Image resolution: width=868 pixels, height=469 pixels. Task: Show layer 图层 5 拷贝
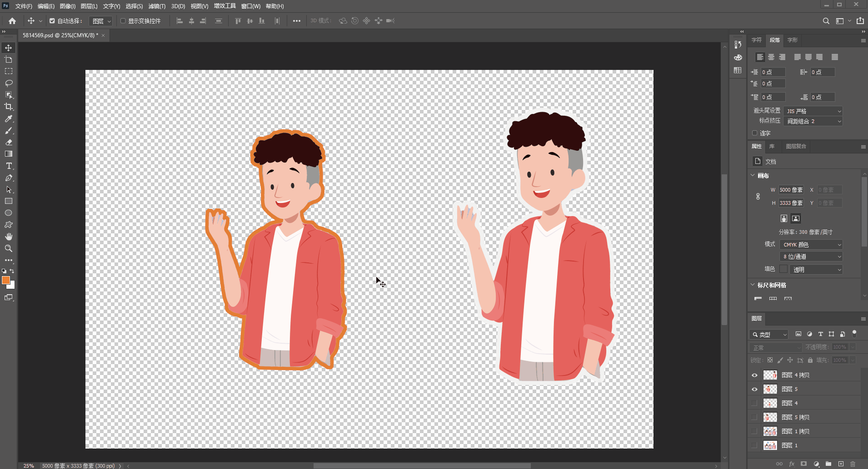(755, 417)
